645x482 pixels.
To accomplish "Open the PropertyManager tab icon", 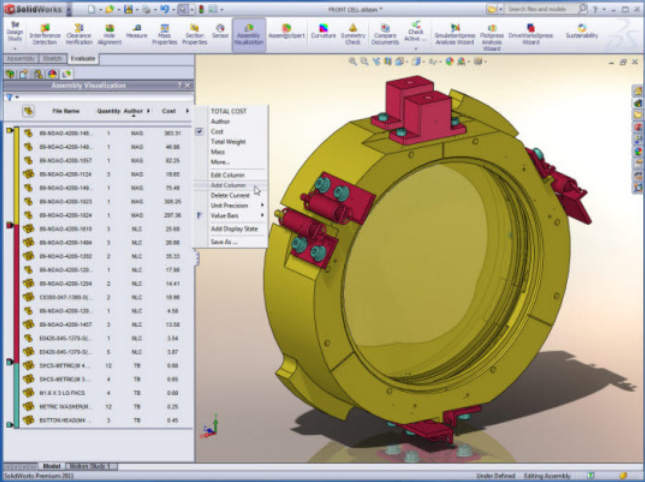I will coord(24,74).
